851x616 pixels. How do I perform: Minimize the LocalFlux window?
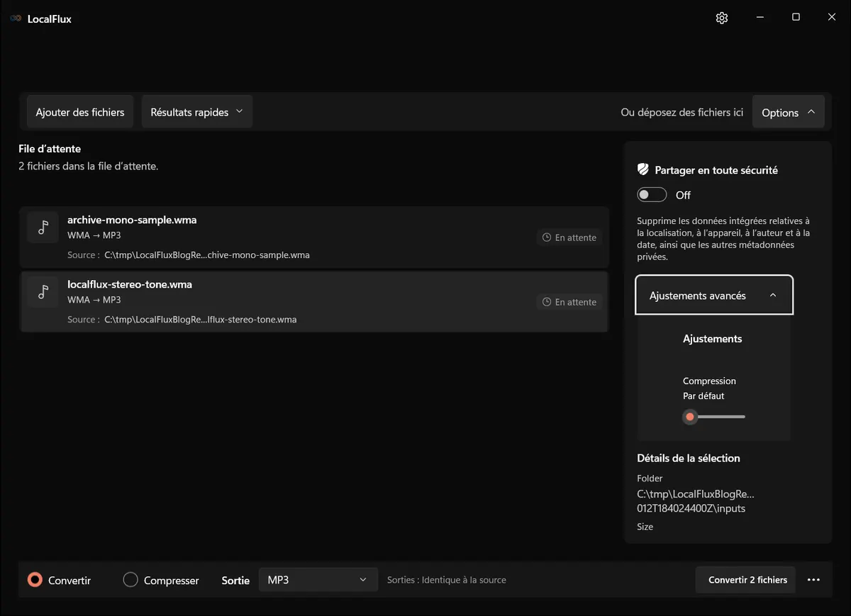(x=760, y=18)
